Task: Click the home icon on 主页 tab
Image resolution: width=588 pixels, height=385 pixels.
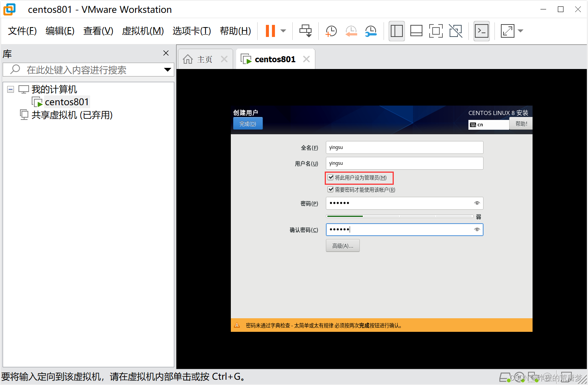Action: (x=188, y=59)
